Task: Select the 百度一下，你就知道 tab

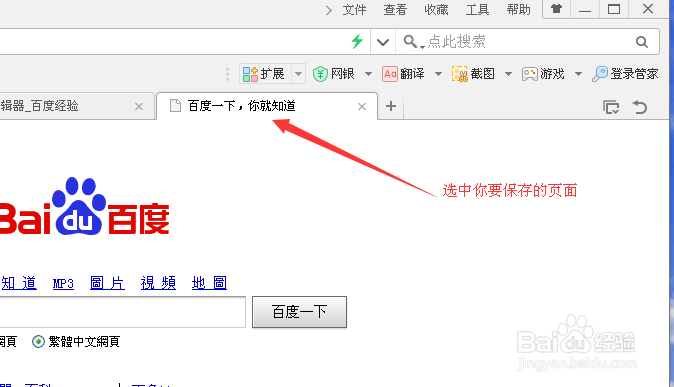Action: pyautogui.click(x=267, y=106)
